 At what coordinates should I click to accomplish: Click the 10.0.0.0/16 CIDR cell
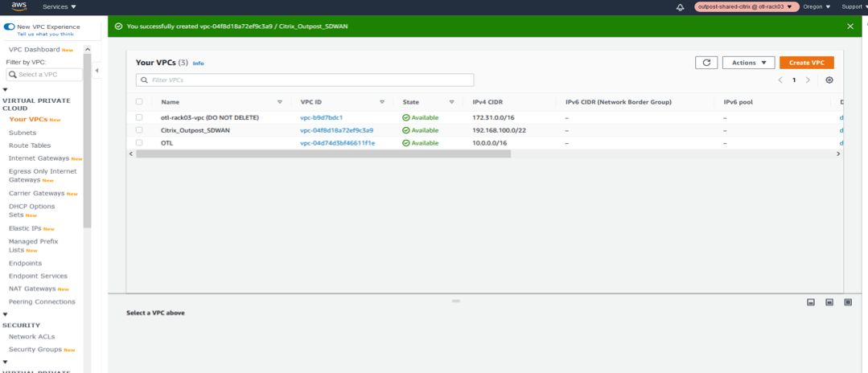point(490,143)
